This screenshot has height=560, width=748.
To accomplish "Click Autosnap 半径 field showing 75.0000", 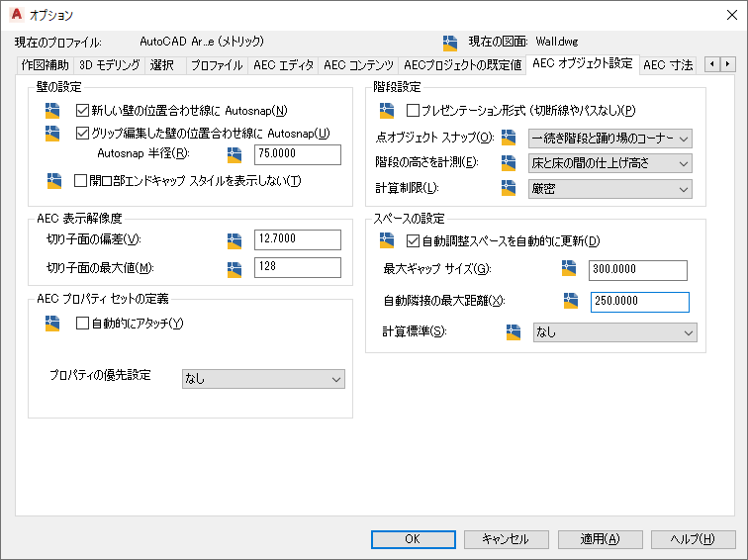I will tap(298, 154).
